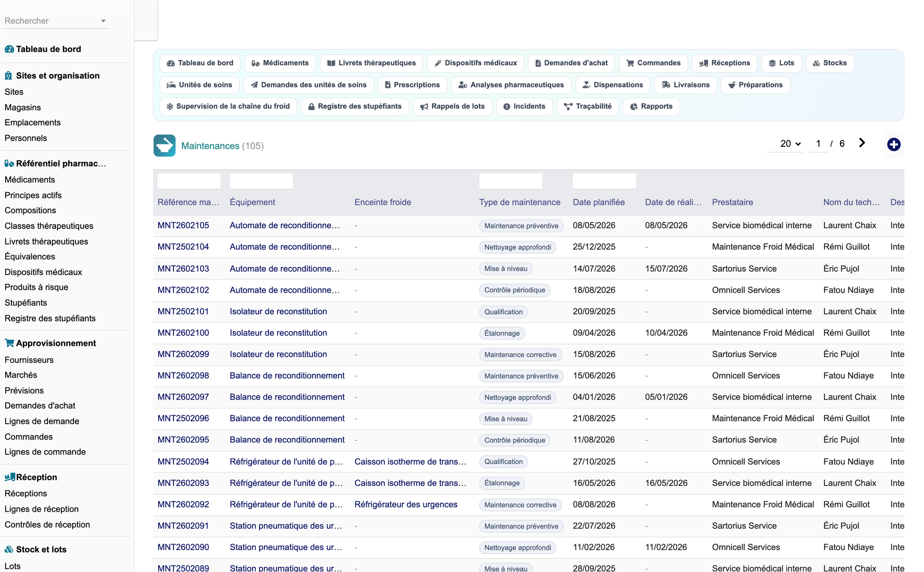This screenshot has height=572, width=924.
Task: Sort by the Enceinte froide column header
Action: [383, 202]
